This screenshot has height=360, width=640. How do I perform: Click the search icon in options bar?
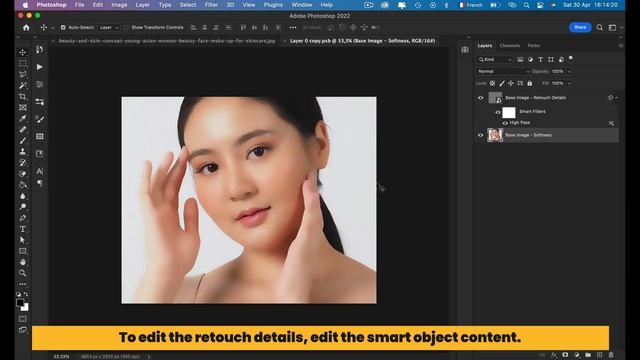[600, 27]
